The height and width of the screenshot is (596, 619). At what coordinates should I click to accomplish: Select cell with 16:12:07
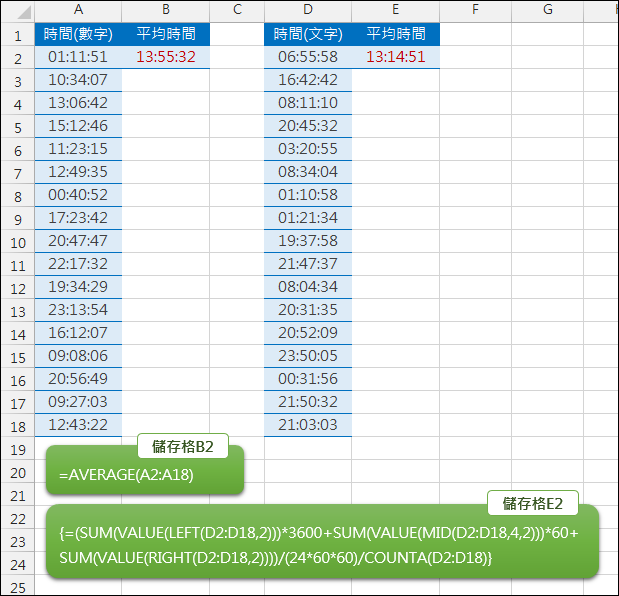78,333
